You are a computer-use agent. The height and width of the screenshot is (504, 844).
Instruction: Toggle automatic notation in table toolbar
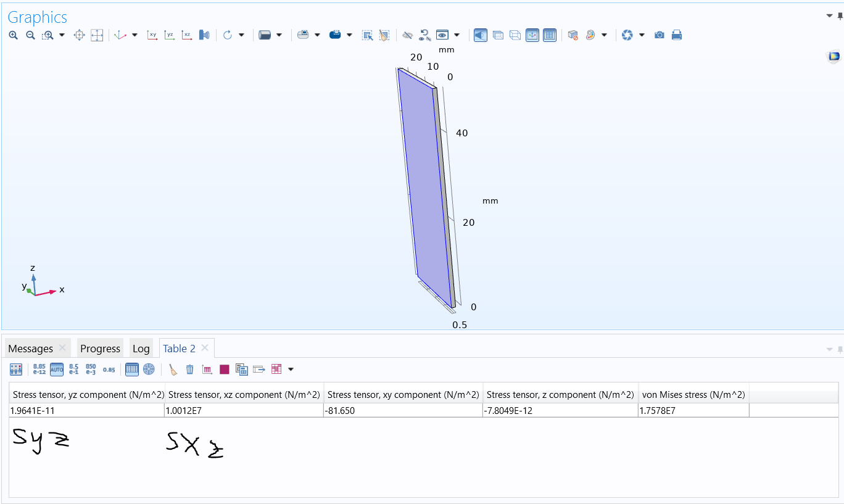[57, 370]
